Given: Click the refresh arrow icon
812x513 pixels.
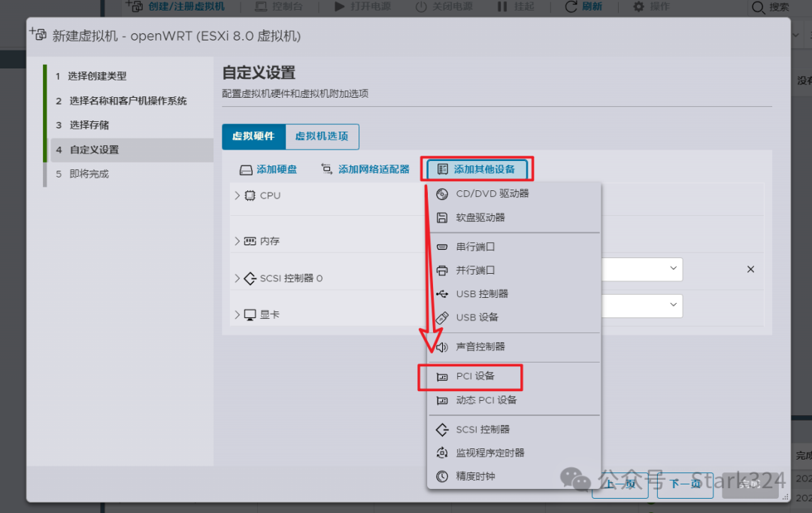Looking at the screenshot, I should click(571, 7).
